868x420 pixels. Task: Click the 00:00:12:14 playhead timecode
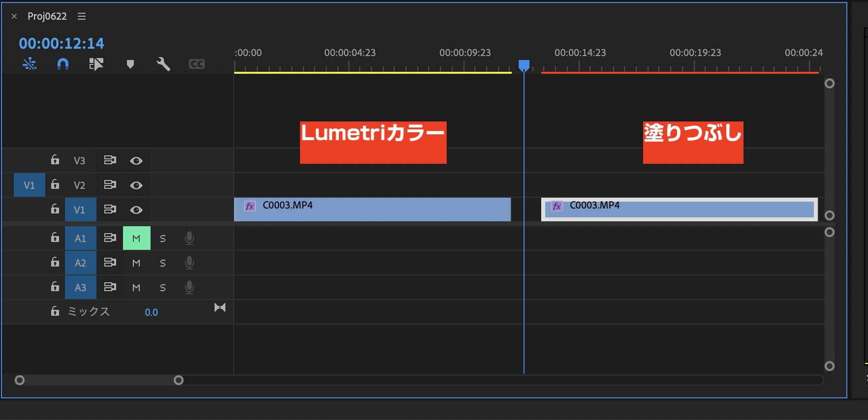(x=62, y=43)
